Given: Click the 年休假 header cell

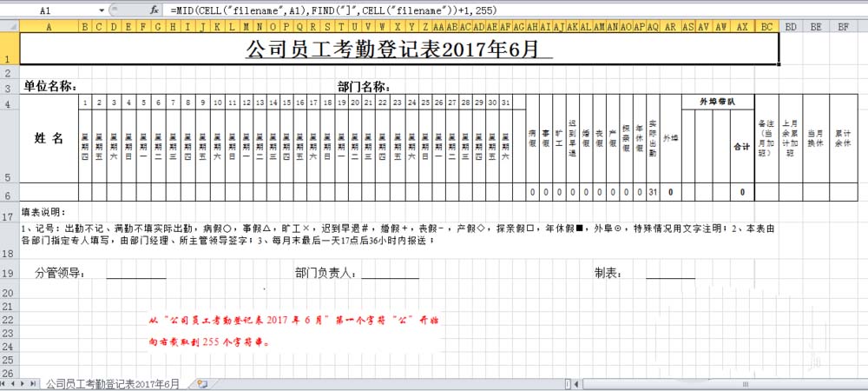Looking at the screenshot, I should coord(640,138).
